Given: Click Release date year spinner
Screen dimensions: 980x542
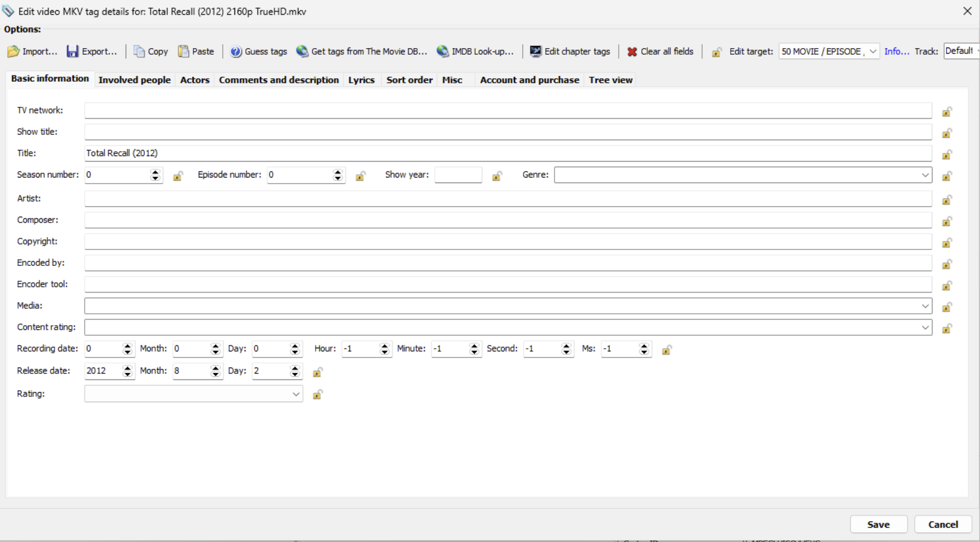Looking at the screenshot, I should [x=127, y=371].
